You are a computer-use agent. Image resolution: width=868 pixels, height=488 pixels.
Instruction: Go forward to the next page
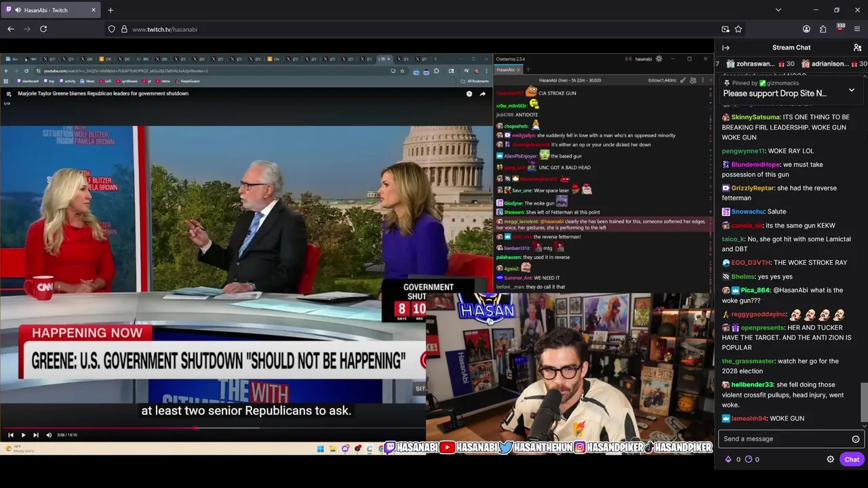click(x=27, y=29)
